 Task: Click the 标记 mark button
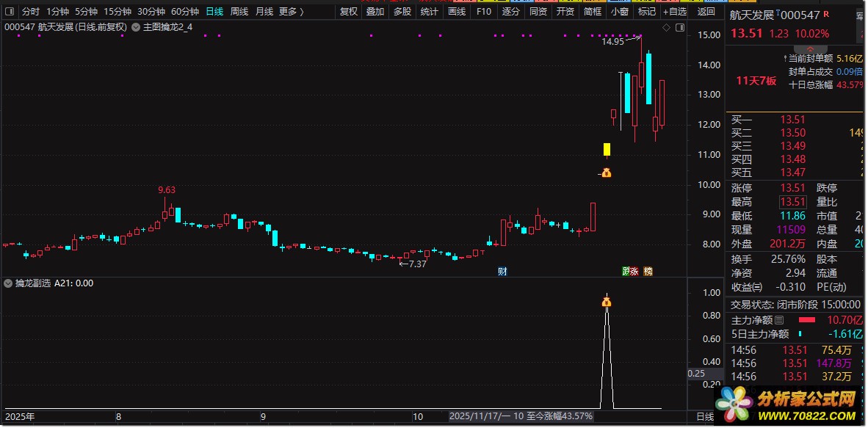tap(646, 11)
